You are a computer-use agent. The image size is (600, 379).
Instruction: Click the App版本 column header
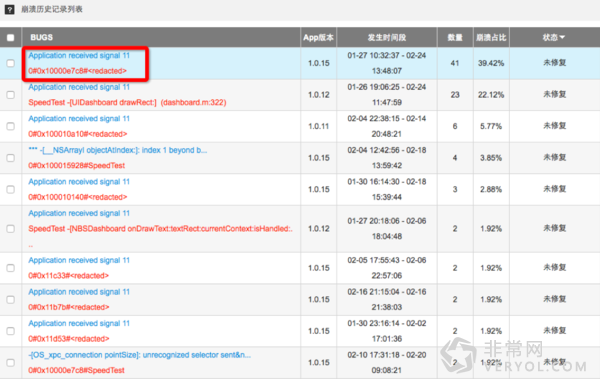tap(318, 38)
